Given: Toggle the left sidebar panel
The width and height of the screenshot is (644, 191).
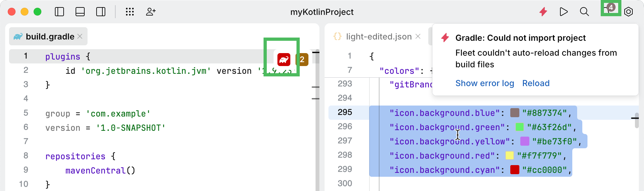Looking at the screenshot, I should coord(59,12).
